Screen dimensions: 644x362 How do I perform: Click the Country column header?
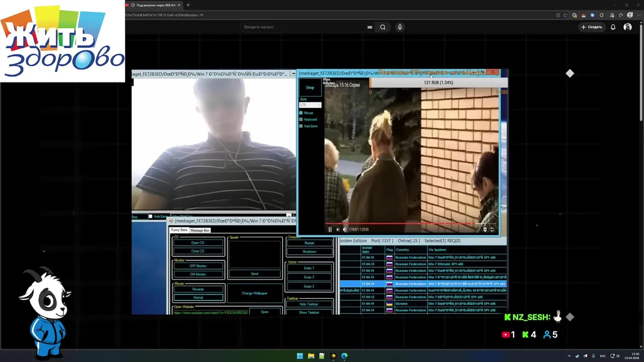(411, 249)
